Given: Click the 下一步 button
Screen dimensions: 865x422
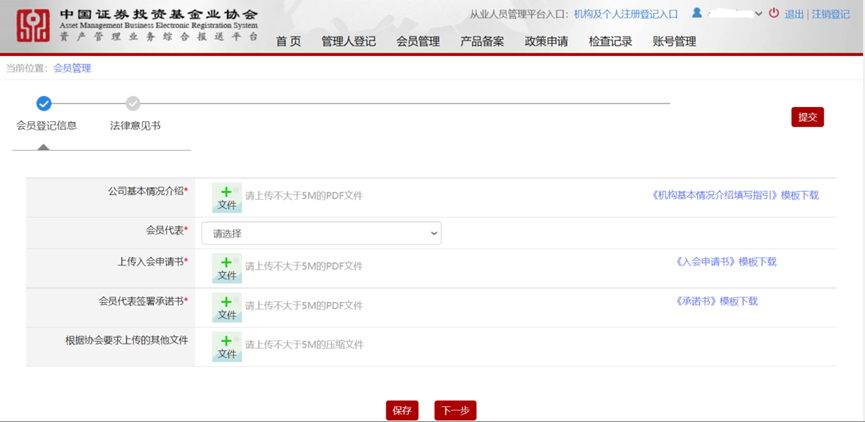Looking at the screenshot, I should pyautogui.click(x=455, y=410).
